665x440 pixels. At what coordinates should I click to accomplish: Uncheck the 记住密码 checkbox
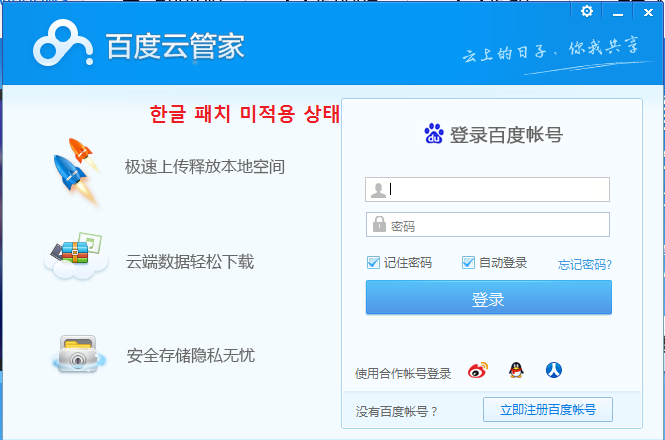point(373,263)
